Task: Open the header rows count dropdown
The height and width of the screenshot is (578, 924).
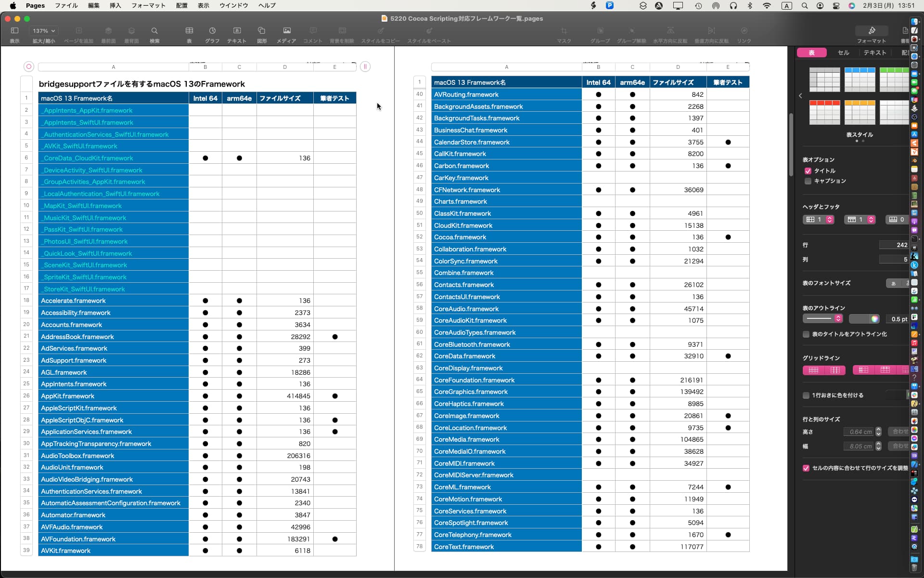Action: pyautogui.click(x=860, y=220)
